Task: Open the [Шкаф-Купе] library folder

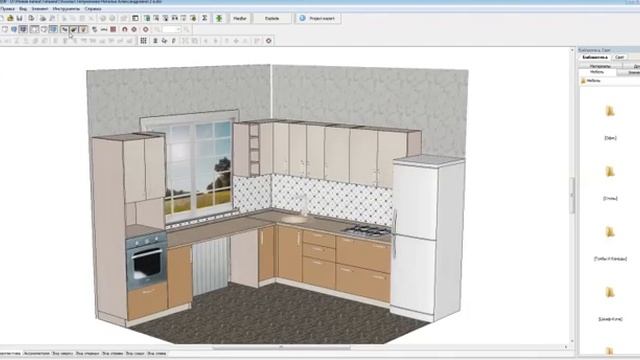Action: pos(610,293)
